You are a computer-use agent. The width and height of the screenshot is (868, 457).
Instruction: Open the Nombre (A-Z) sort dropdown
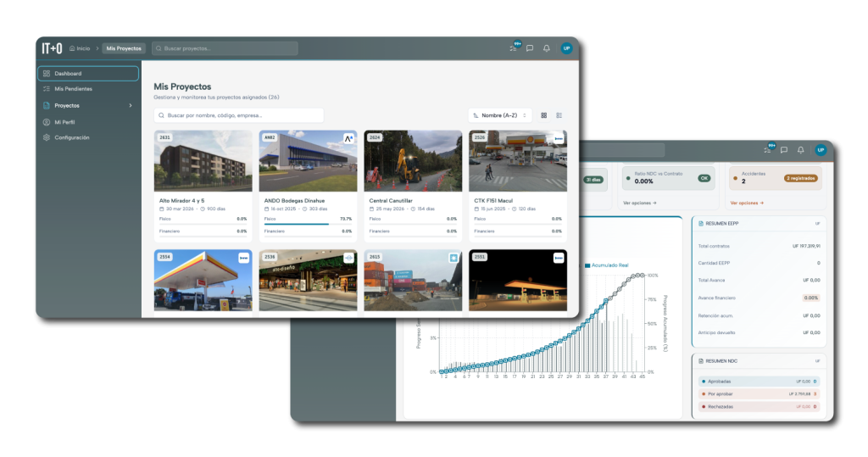click(x=500, y=116)
